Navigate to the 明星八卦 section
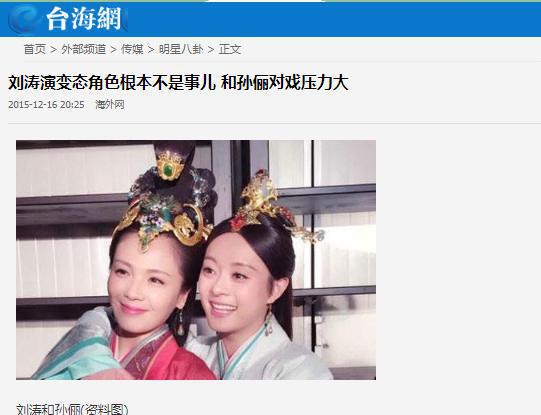The image size is (541, 415). coord(181,49)
